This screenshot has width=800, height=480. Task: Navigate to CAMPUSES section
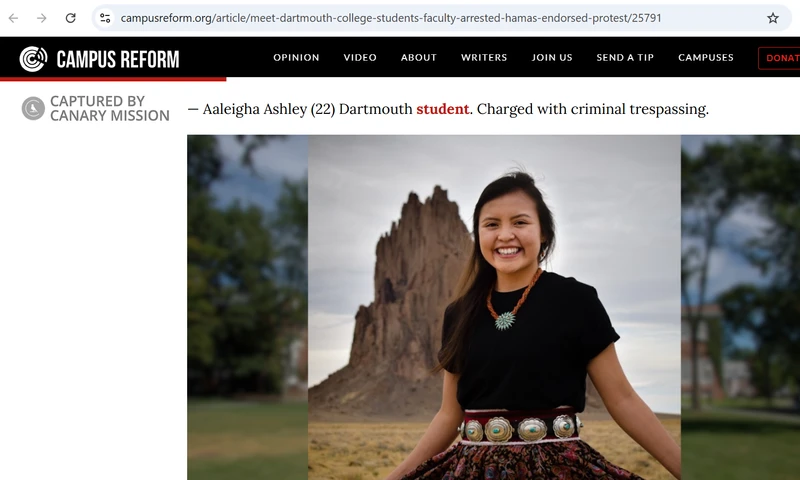pyautogui.click(x=706, y=58)
